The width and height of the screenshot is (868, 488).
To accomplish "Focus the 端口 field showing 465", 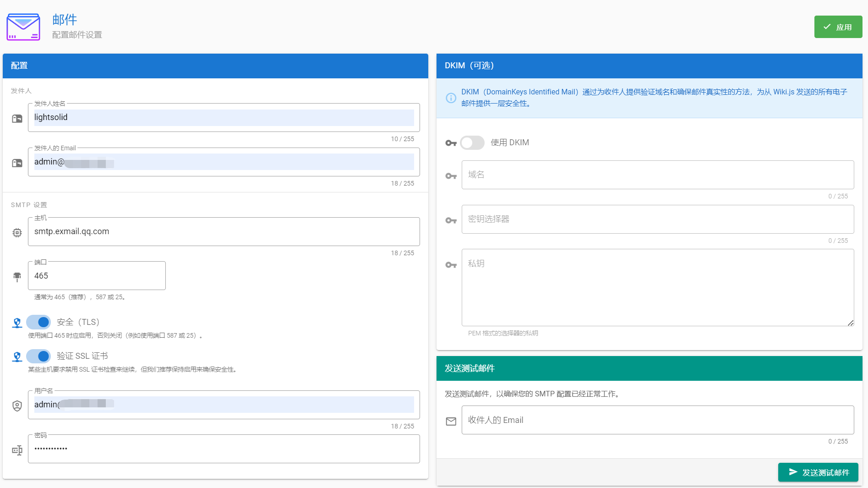I will point(97,276).
